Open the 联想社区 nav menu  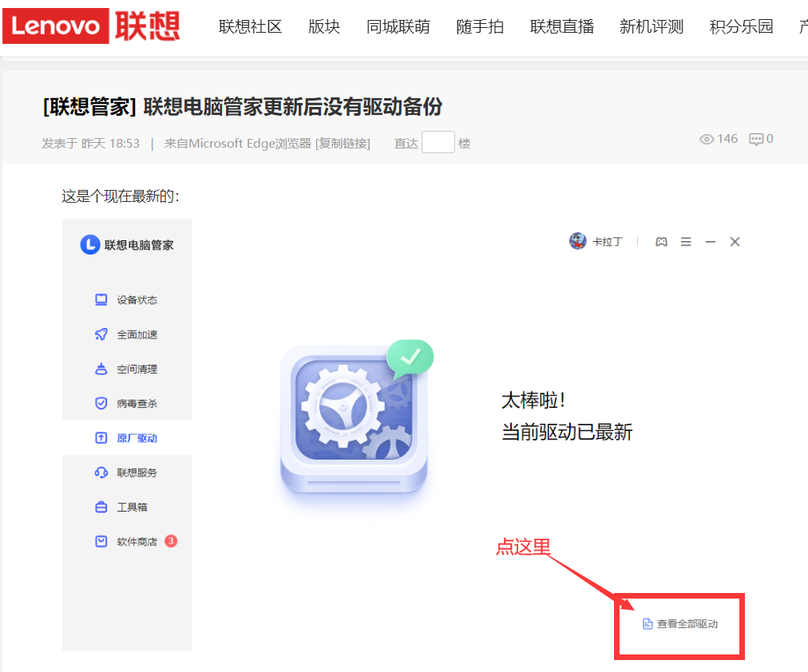(x=250, y=26)
